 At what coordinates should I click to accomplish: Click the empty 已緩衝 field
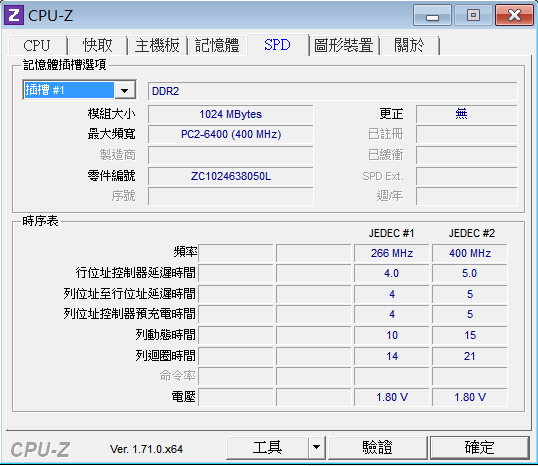coord(466,155)
